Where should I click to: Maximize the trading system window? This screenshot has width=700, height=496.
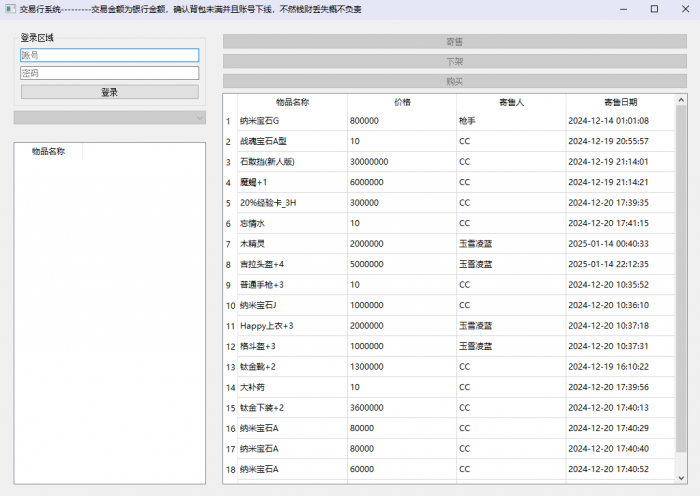click(654, 9)
